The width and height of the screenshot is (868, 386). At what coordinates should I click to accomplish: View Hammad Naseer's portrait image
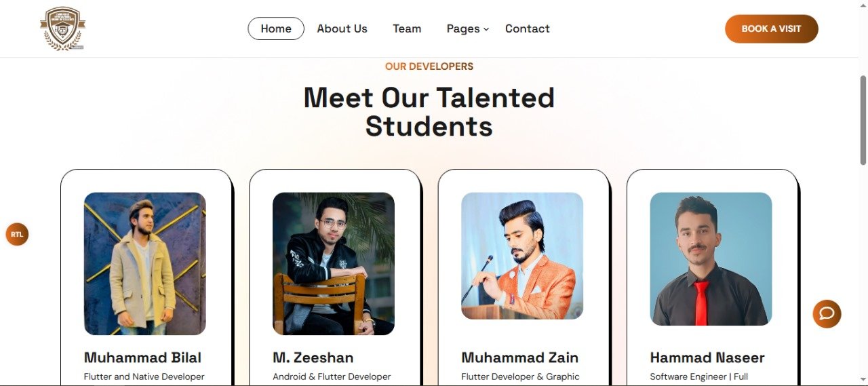711,258
